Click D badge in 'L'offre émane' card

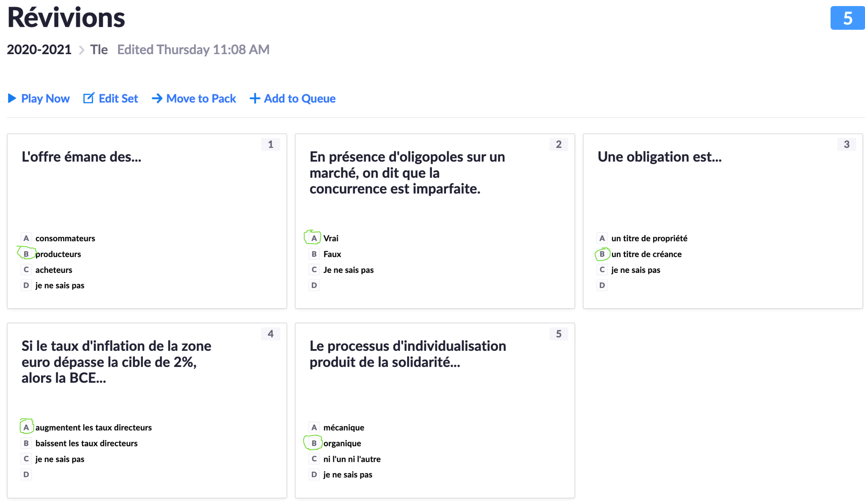coord(26,285)
